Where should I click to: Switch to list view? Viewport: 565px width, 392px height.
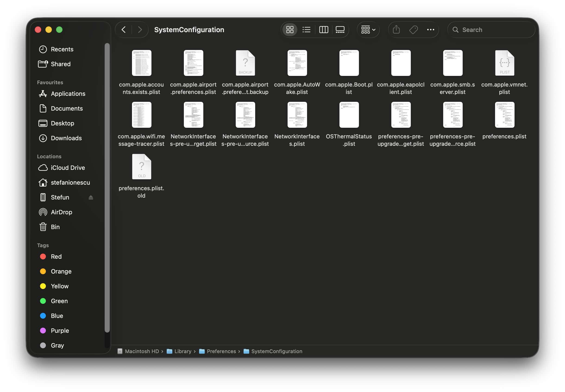(x=306, y=30)
